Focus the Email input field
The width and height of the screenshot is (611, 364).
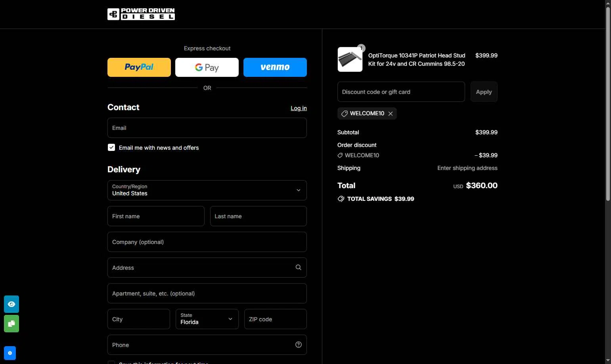click(207, 128)
